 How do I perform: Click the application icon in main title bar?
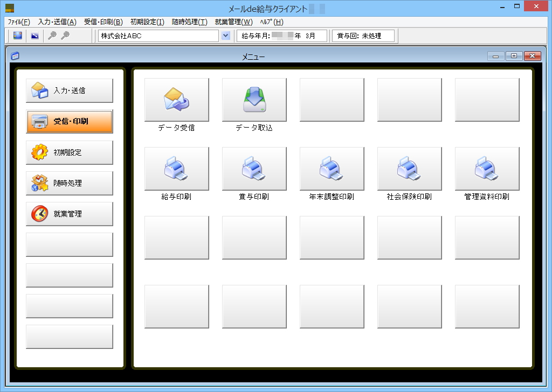(10, 8)
